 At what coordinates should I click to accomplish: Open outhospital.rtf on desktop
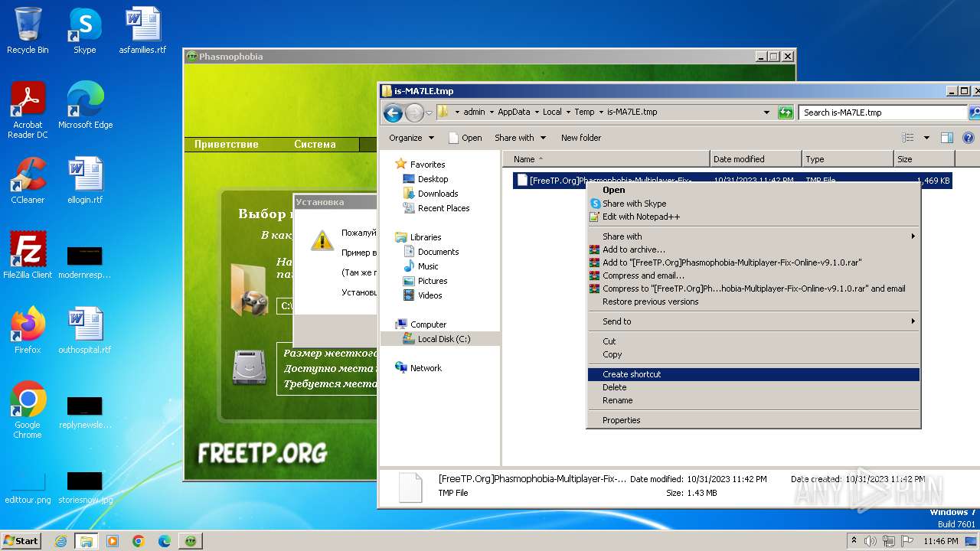[85, 331]
